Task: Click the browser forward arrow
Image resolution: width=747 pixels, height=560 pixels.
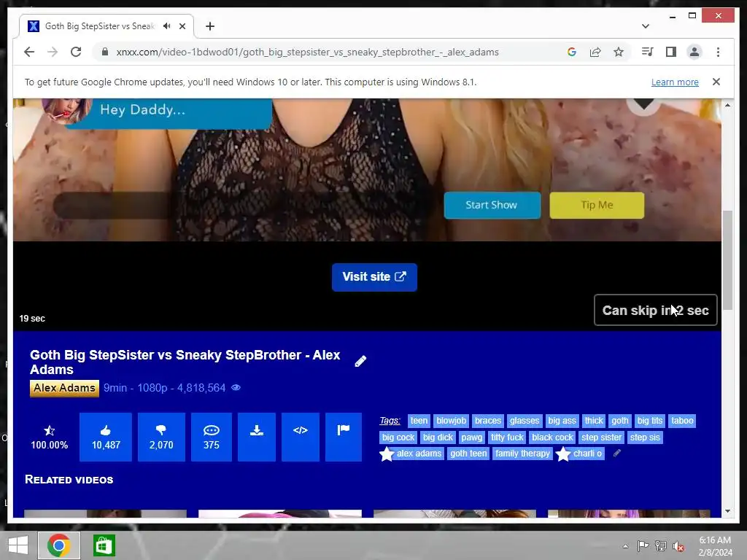Action: pos(53,52)
